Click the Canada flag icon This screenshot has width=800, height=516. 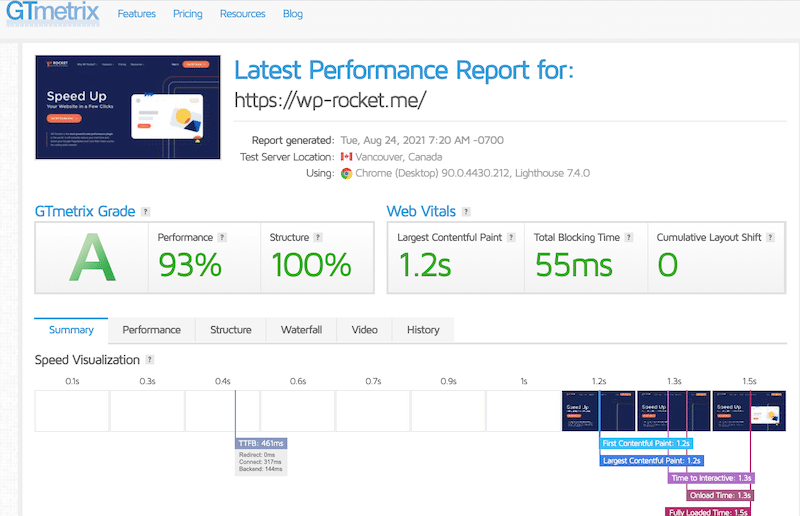click(346, 157)
